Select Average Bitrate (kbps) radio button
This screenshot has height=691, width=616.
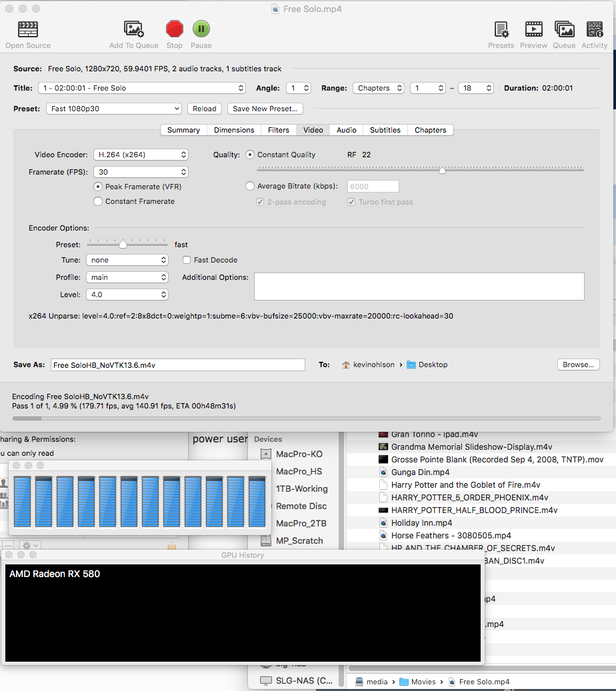point(250,186)
